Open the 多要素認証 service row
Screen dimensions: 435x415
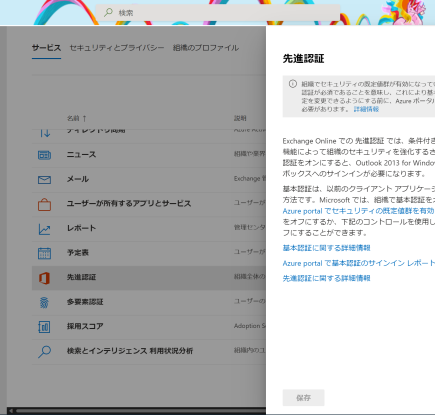point(149,303)
